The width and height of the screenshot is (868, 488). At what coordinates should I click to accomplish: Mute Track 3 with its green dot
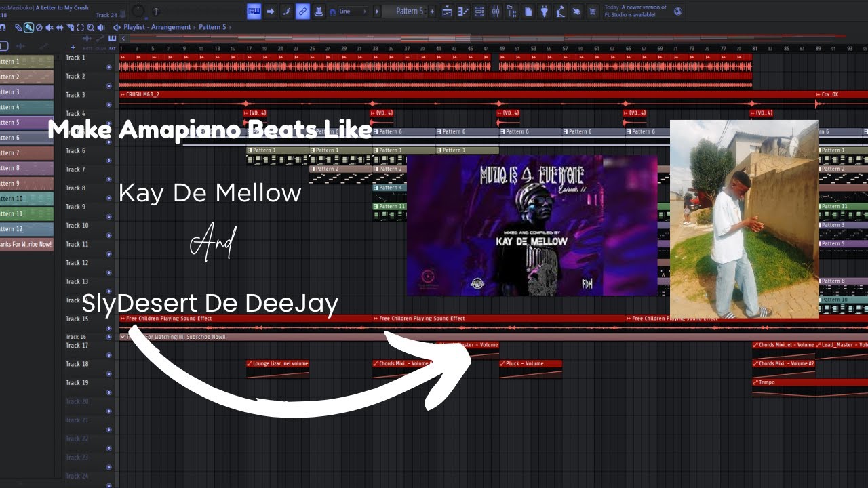[x=109, y=104]
